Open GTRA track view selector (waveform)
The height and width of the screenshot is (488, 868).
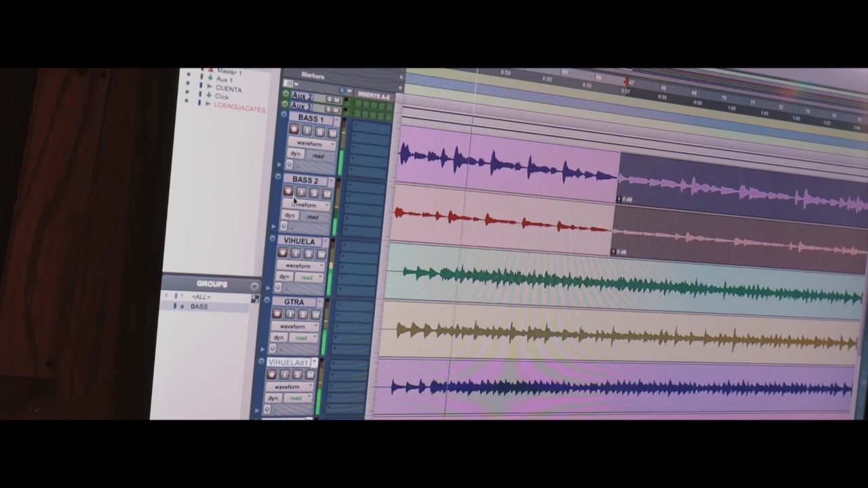pos(294,326)
